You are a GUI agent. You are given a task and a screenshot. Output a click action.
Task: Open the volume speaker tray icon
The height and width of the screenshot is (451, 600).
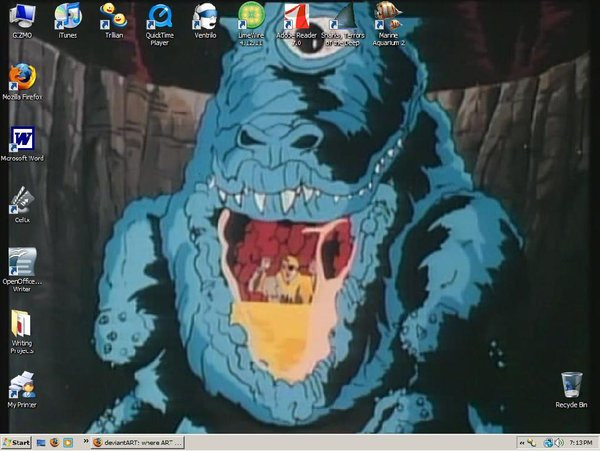click(x=558, y=443)
